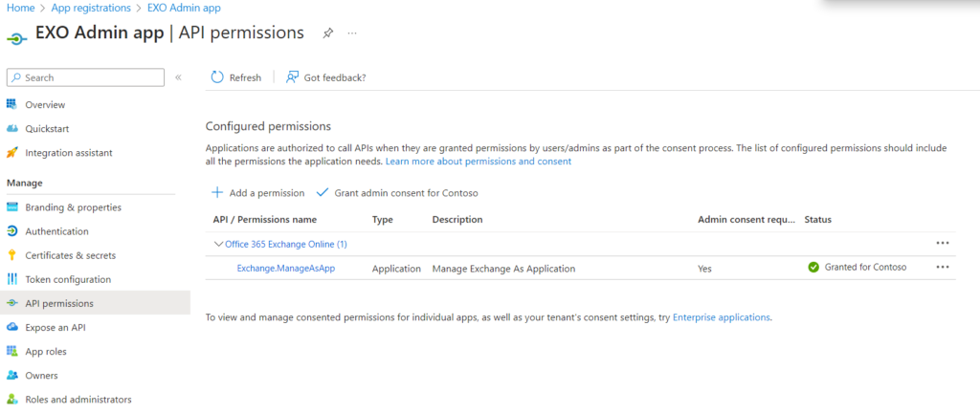Image resolution: width=980 pixels, height=413 pixels.
Task: Click the Token configuration bars icon
Action: (x=11, y=279)
